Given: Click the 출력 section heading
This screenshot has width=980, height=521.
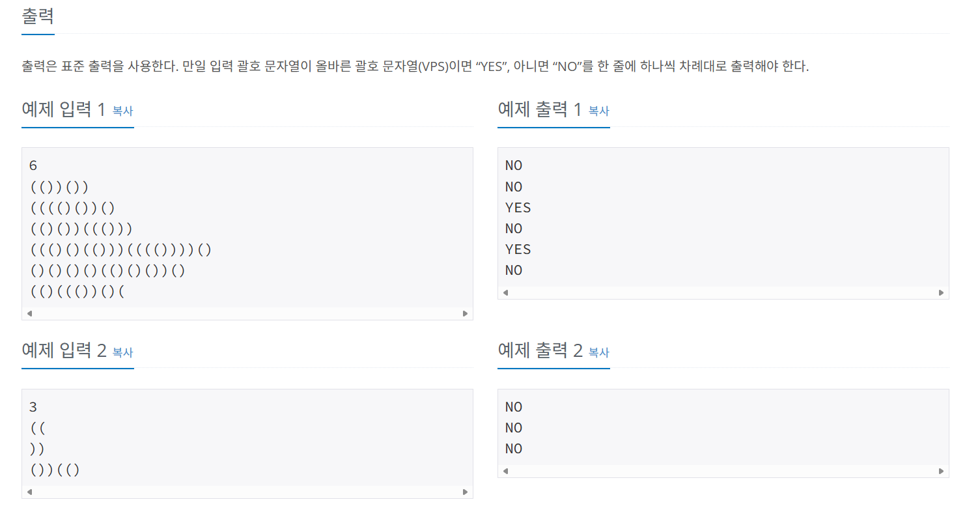Looking at the screenshot, I should point(38,15).
